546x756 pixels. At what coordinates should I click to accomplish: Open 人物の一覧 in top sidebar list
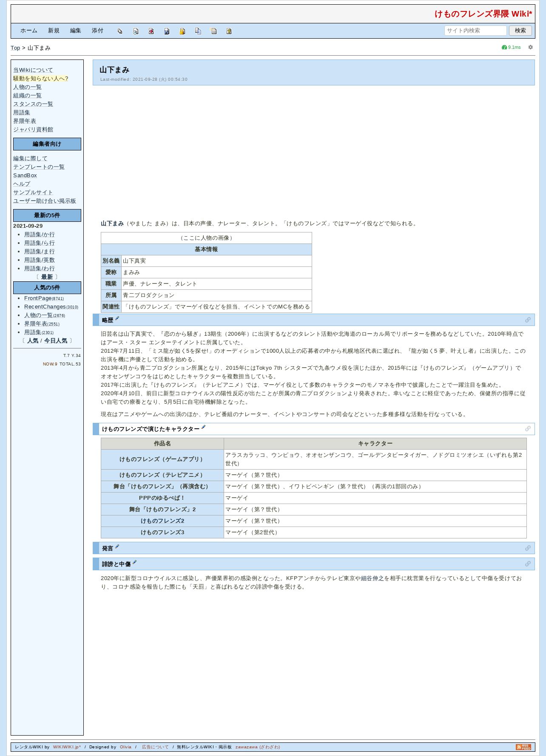27,87
